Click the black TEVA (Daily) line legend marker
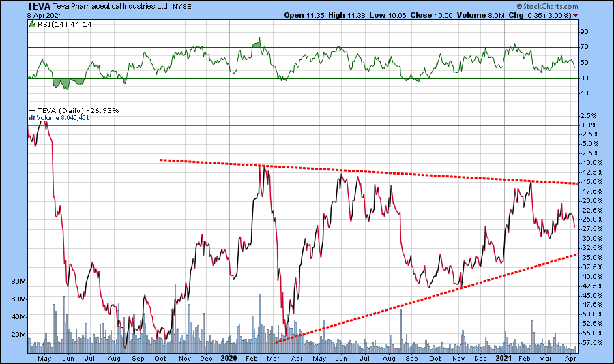This screenshot has height=364, width=614. coord(32,110)
